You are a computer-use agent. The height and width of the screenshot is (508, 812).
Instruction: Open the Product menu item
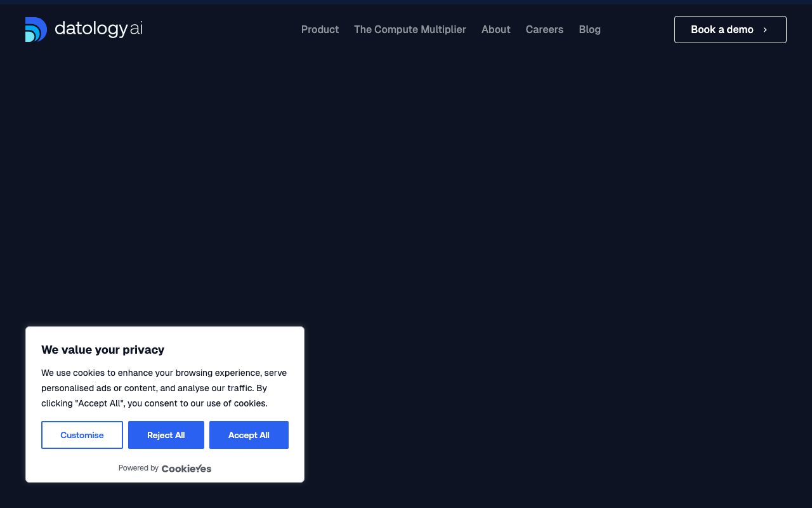click(320, 29)
